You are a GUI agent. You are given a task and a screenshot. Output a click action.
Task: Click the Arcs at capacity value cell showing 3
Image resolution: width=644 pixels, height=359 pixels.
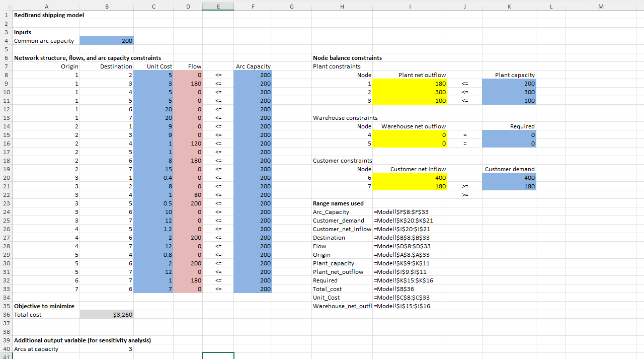click(106, 348)
